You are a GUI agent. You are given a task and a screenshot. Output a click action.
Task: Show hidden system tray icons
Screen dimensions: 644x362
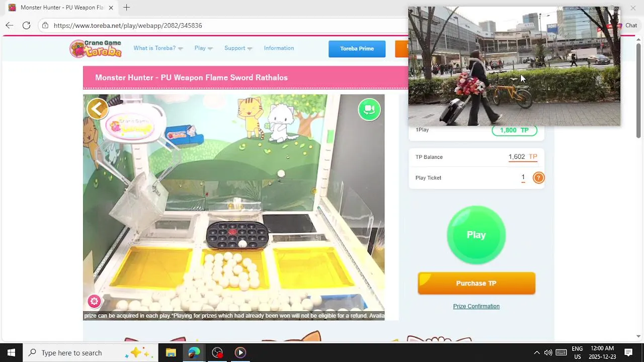click(x=536, y=352)
